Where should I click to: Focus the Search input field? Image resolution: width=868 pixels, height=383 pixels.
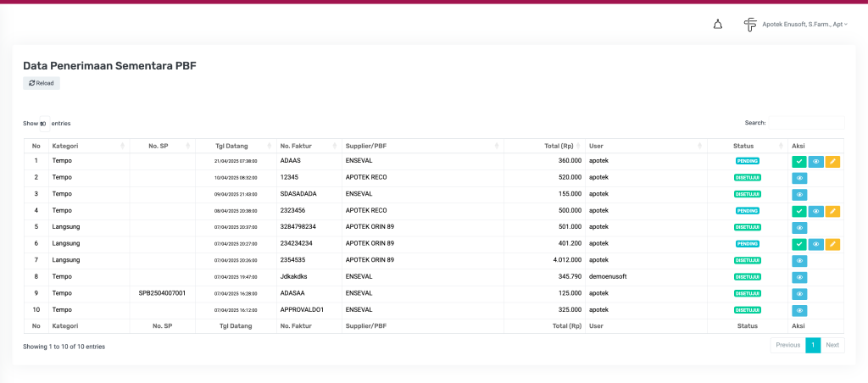coord(805,123)
